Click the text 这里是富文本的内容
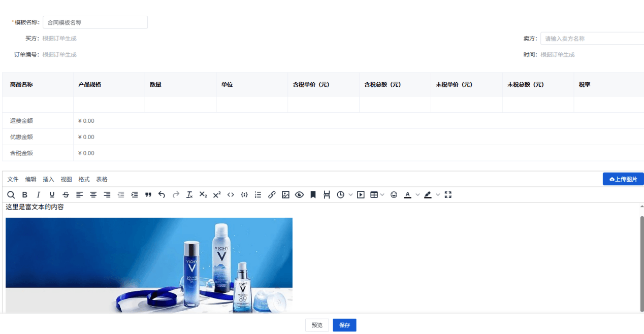Viewport: 644px width, 334px height. (35, 207)
